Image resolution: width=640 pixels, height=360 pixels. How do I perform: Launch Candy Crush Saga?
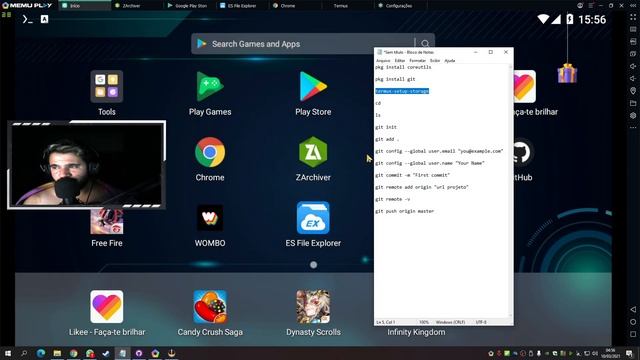210,307
